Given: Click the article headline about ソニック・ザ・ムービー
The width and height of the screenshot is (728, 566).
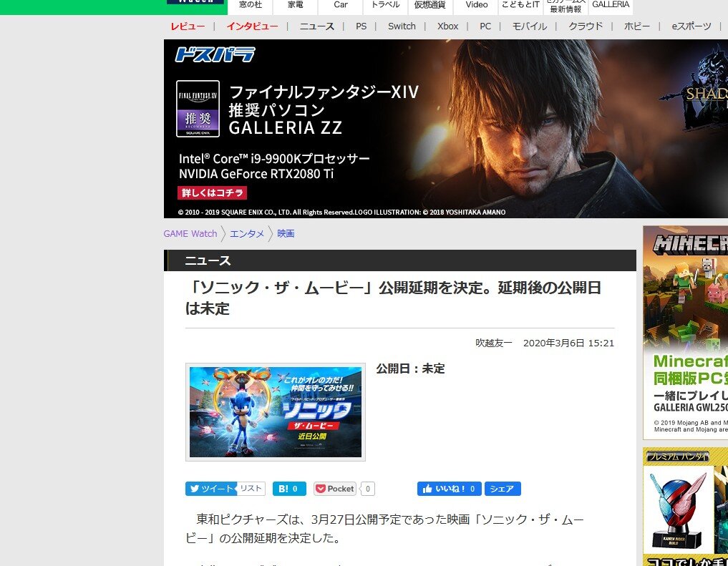Looking at the screenshot, I should tap(393, 298).
